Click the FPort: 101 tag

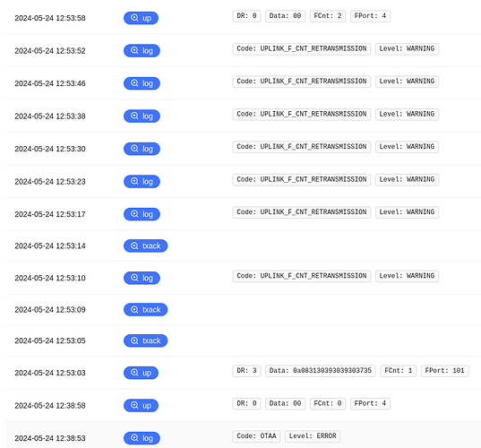pos(445,371)
